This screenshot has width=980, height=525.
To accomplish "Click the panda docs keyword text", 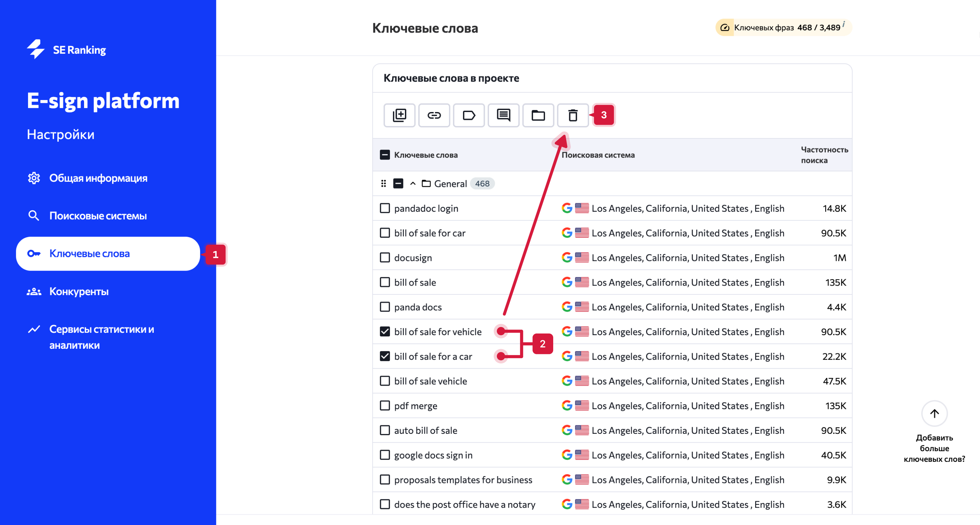I will [418, 307].
